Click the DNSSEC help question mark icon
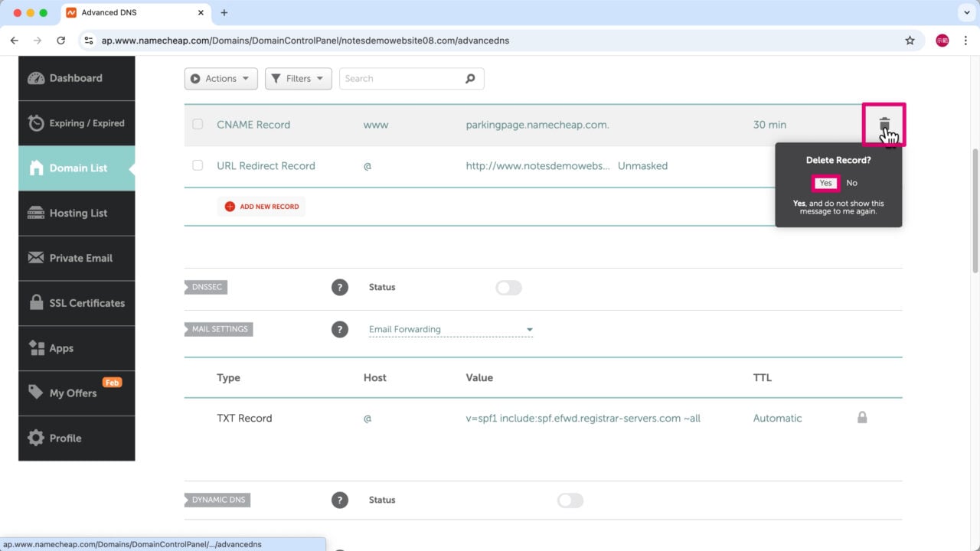 (x=339, y=287)
